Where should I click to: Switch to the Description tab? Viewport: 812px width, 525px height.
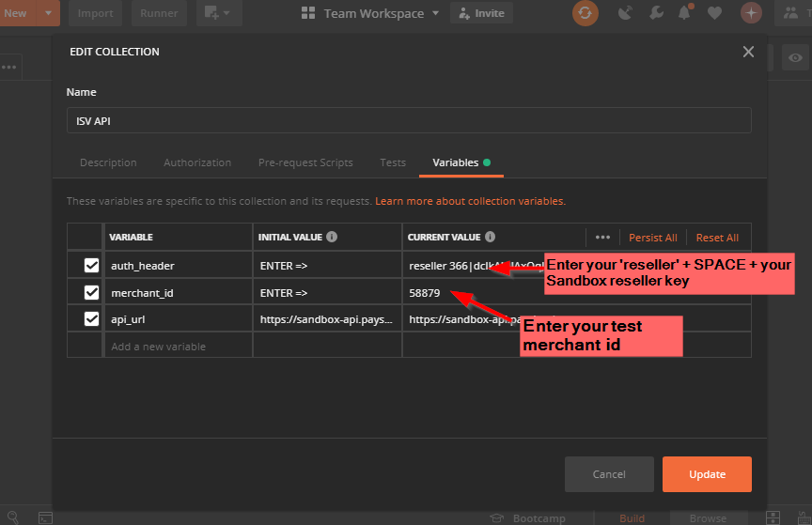click(108, 162)
